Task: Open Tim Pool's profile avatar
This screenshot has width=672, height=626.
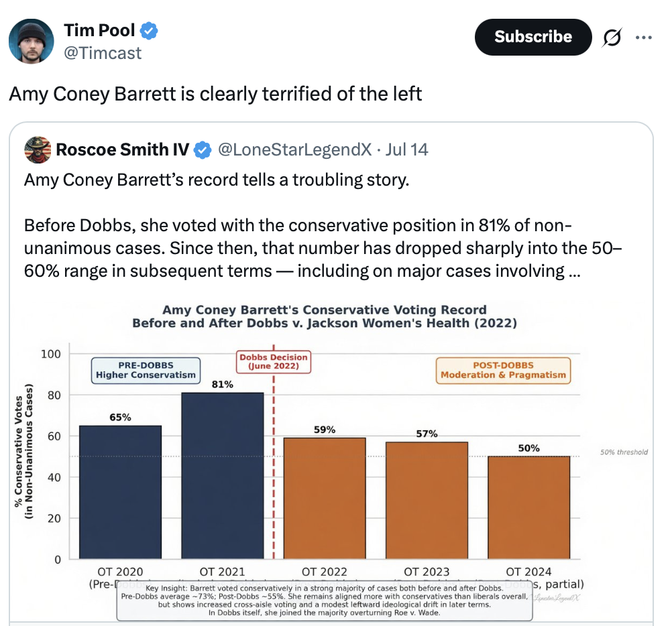Action: tap(32, 41)
